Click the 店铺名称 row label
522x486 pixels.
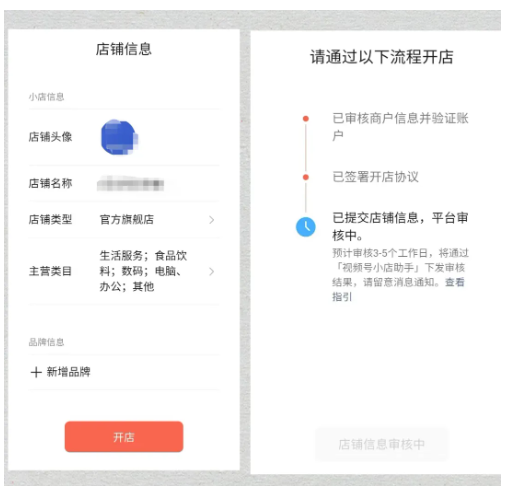(x=50, y=183)
